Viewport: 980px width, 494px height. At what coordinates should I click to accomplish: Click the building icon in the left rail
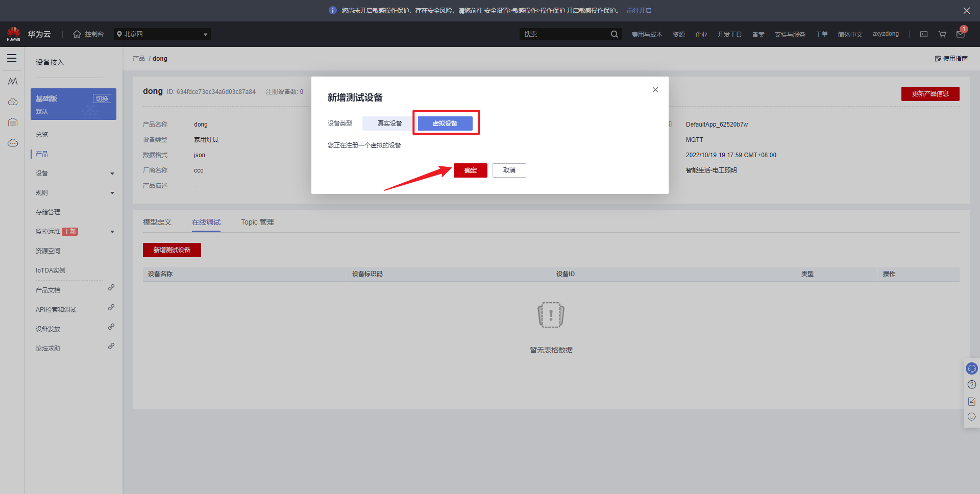[x=13, y=122]
